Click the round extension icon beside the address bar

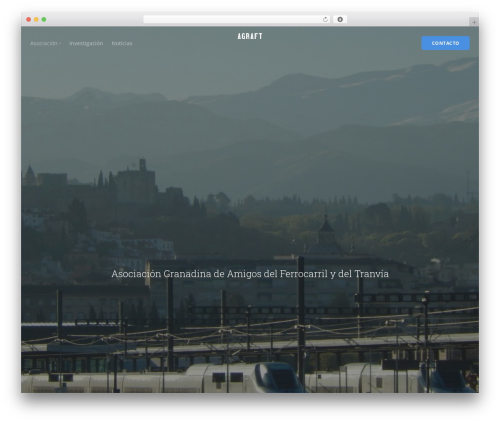pos(340,19)
